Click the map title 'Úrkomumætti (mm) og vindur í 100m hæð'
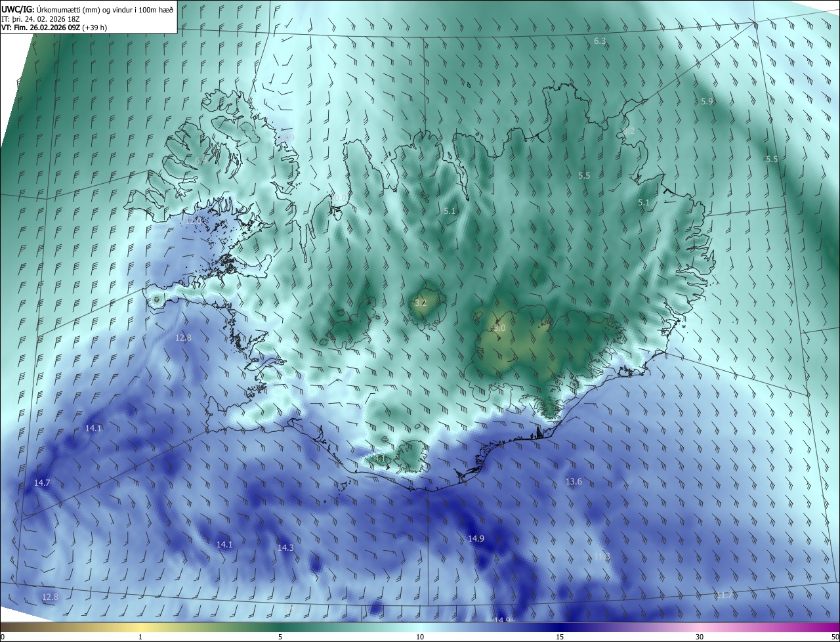The image size is (840, 642). click(x=104, y=9)
